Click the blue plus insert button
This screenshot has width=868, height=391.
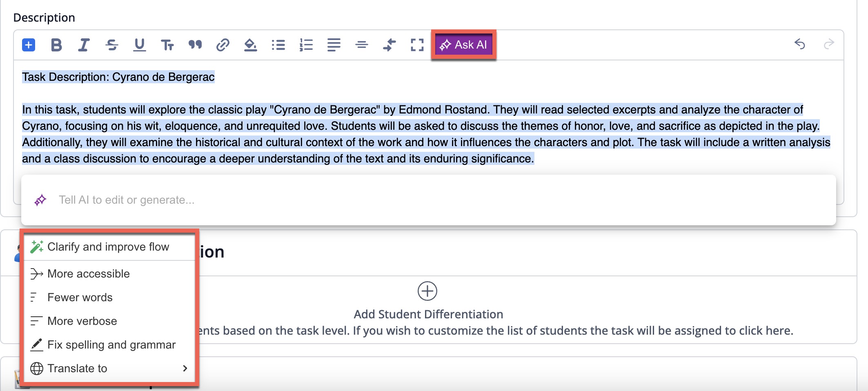click(29, 45)
